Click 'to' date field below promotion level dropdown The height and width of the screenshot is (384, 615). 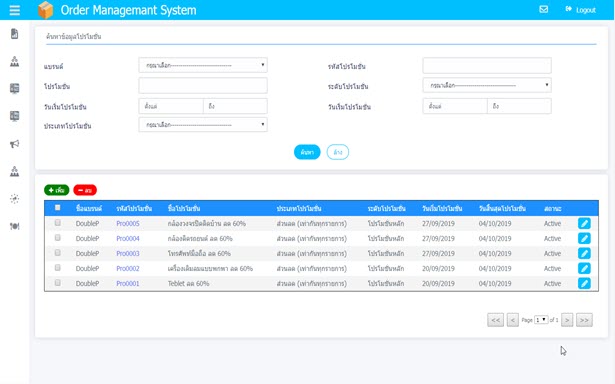pyautogui.click(x=519, y=106)
